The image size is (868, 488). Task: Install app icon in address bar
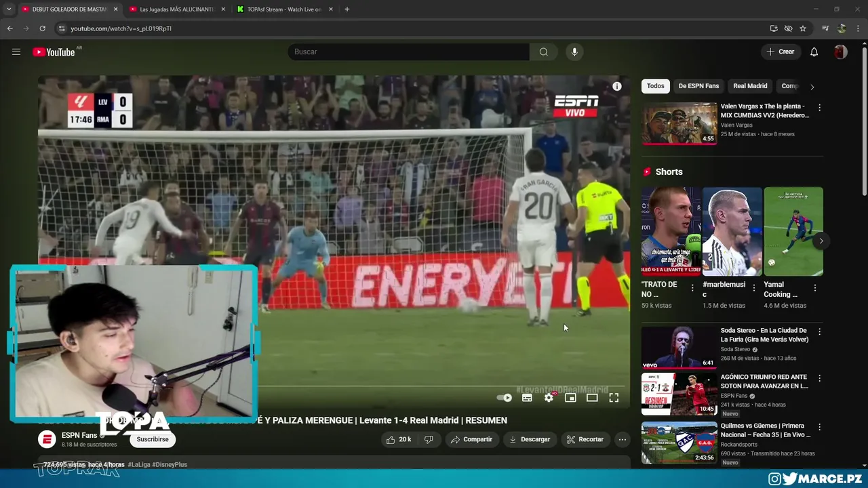point(774,28)
